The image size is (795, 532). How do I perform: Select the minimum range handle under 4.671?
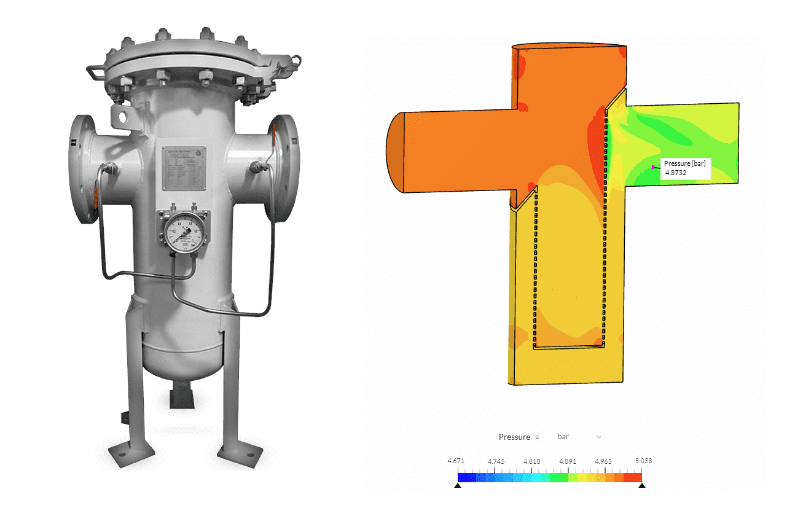458,485
